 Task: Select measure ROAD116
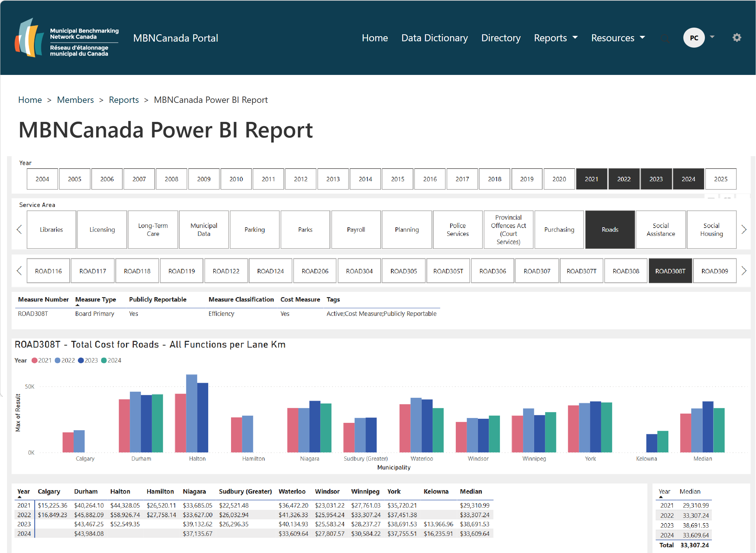coord(49,271)
